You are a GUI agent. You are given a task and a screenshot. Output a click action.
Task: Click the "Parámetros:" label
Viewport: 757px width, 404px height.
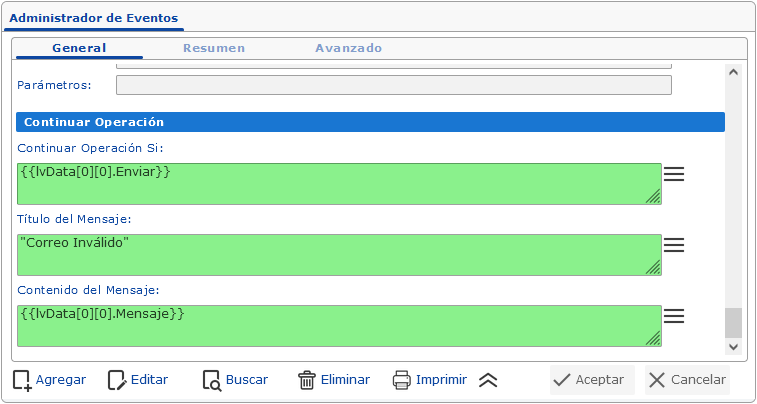pos(55,85)
